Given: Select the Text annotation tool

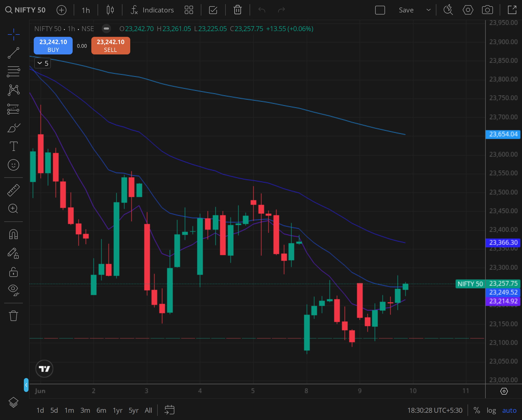Looking at the screenshot, I should click(13, 146).
